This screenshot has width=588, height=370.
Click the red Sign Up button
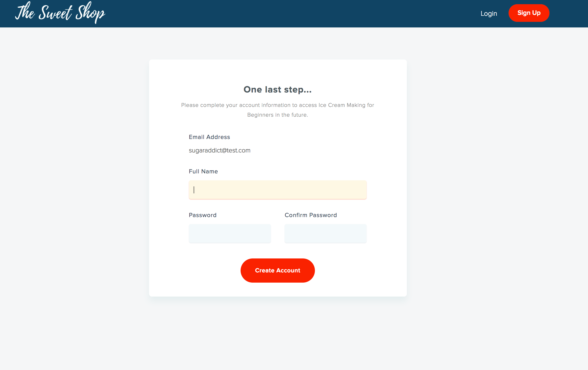coord(529,13)
